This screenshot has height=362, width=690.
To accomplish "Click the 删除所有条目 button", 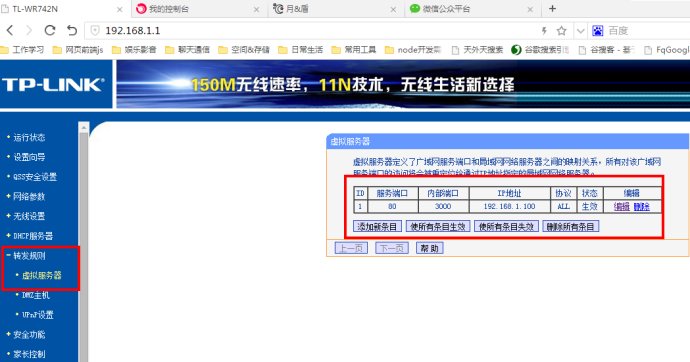I will tap(571, 227).
